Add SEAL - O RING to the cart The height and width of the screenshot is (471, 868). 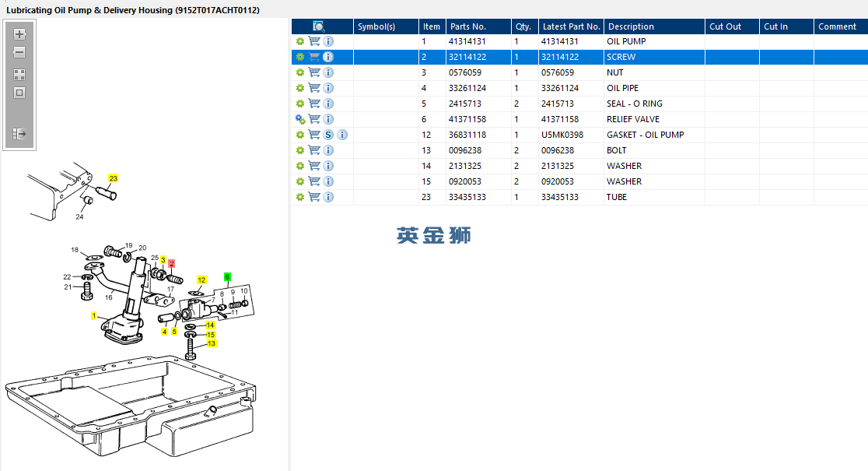(314, 103)
